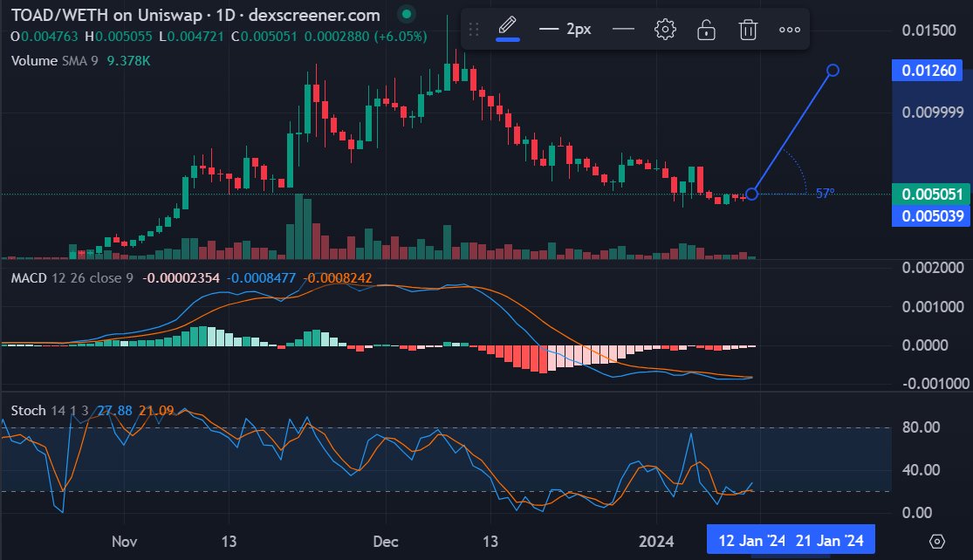Click the 57° angle label
This screenshot has height=560, width=973.
pos(825,194)
